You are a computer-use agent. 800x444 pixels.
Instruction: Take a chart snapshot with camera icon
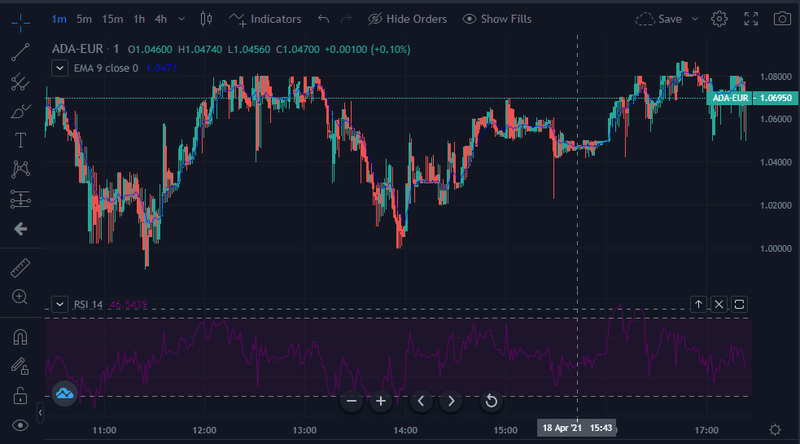tap(782, 19)
